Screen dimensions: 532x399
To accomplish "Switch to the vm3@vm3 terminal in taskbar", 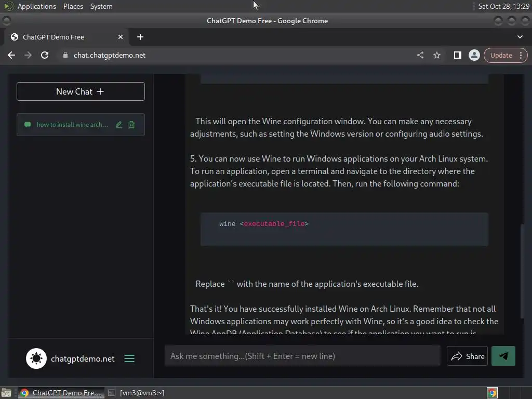I will [x=137, y=393].
